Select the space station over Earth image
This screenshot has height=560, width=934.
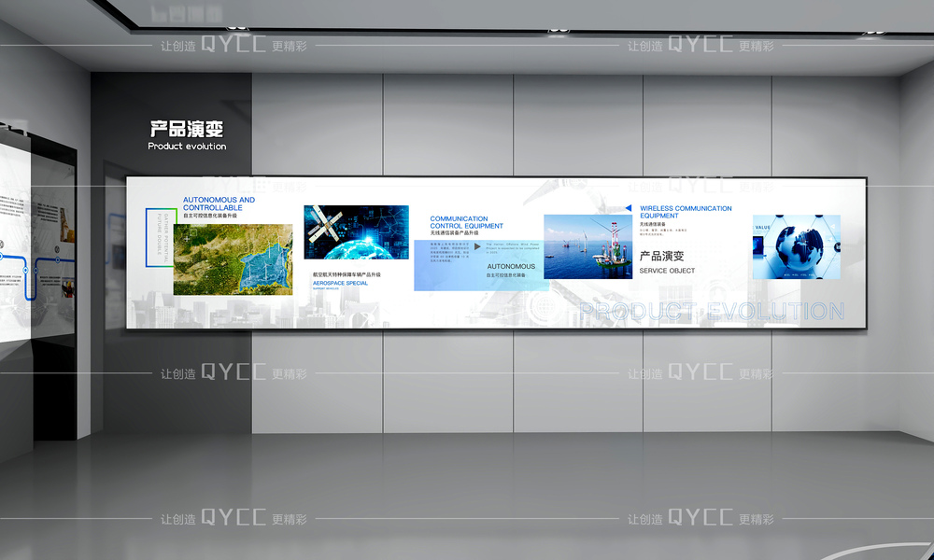tap(356, 232)
